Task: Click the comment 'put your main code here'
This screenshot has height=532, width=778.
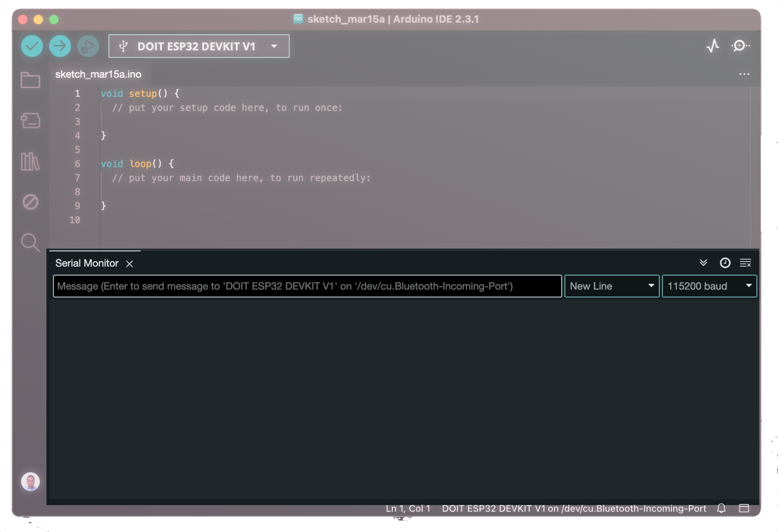Action: click(241, 178)
